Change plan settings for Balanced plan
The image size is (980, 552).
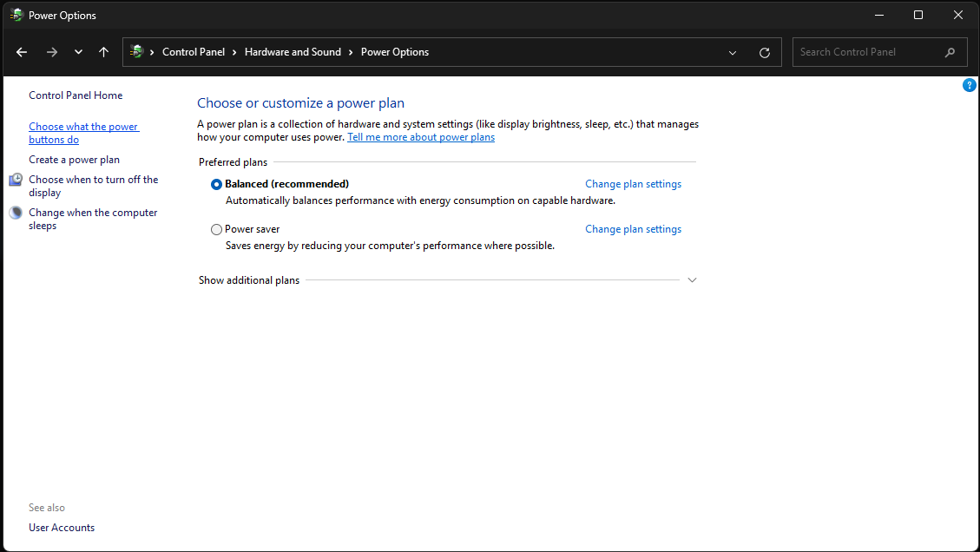pyautogui.click(x=633, y=184)
